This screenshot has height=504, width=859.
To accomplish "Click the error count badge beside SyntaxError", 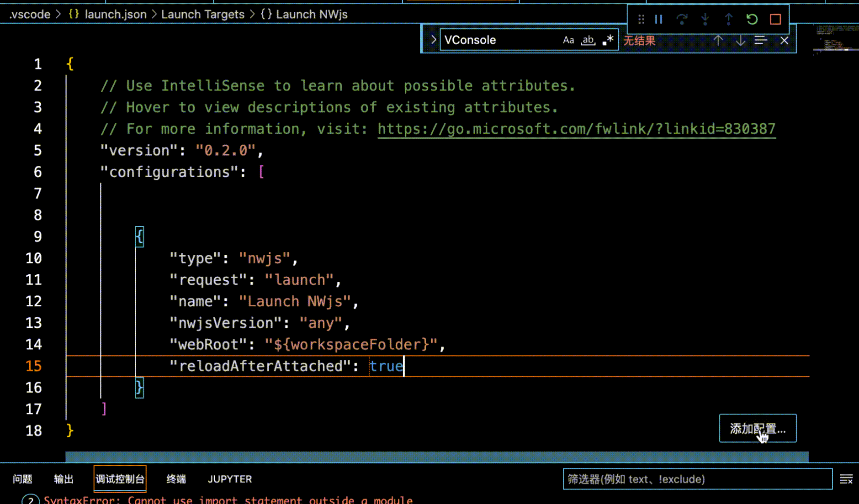I will (31, 500).
